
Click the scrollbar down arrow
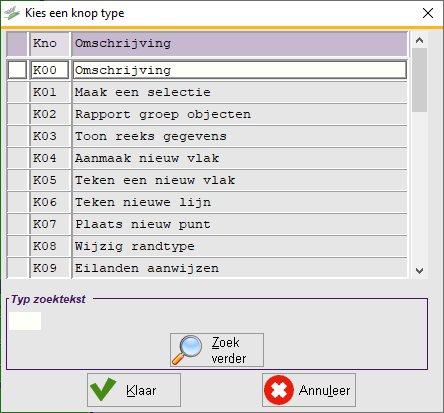[419, 270]
